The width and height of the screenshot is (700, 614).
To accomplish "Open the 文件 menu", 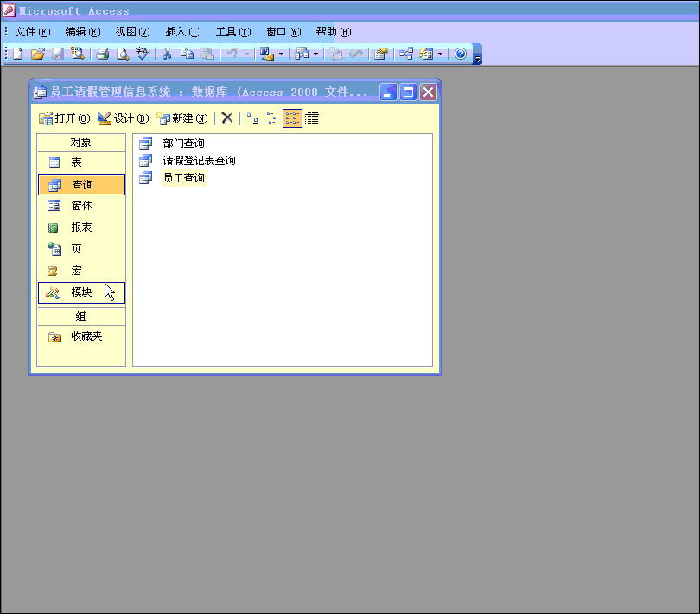I will point(33,32).
